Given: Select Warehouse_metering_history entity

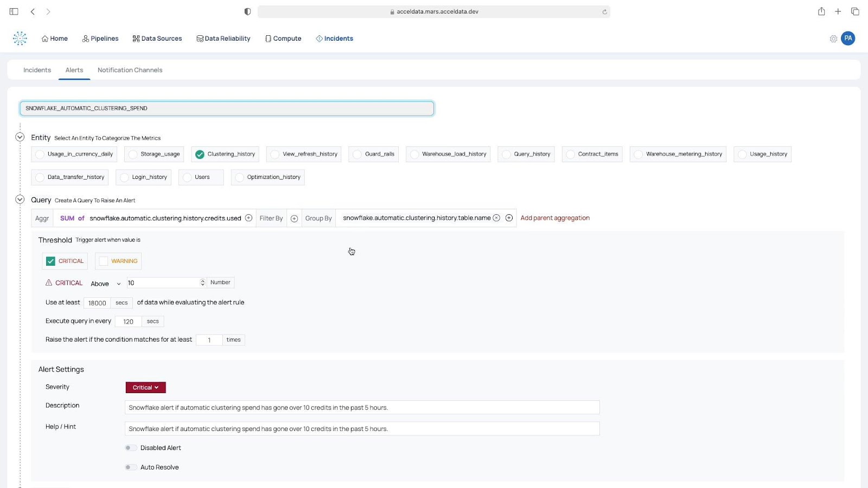Looking at the screenshot, I should coord(678,154).
